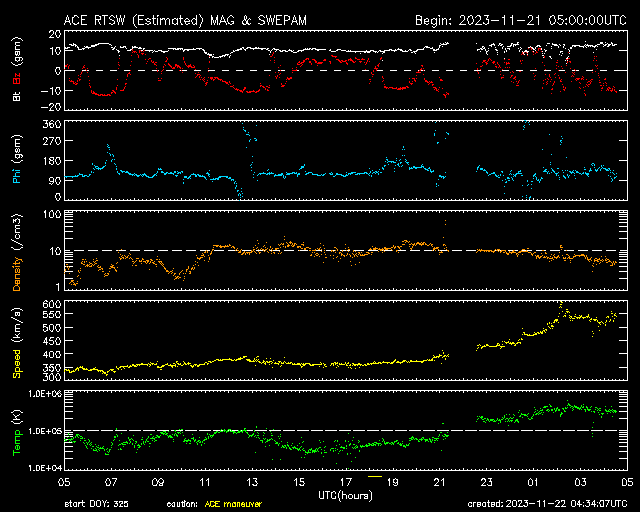Click the density spike near hour 21
Viewport: 640px width, 512px height.
point(445,223)
